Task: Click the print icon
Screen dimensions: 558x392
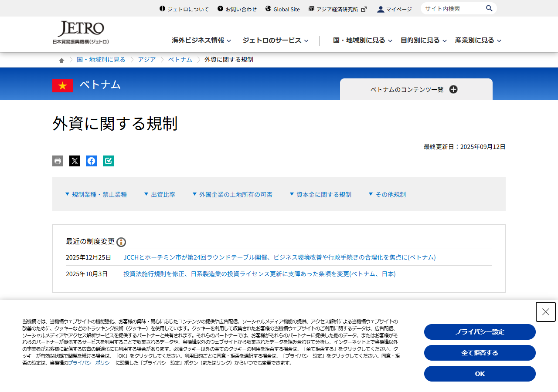Action: (58, 161)
